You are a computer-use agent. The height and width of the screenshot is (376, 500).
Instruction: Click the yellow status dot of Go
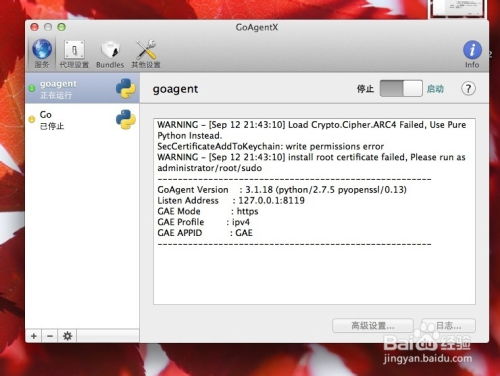(x=32, y=119)
